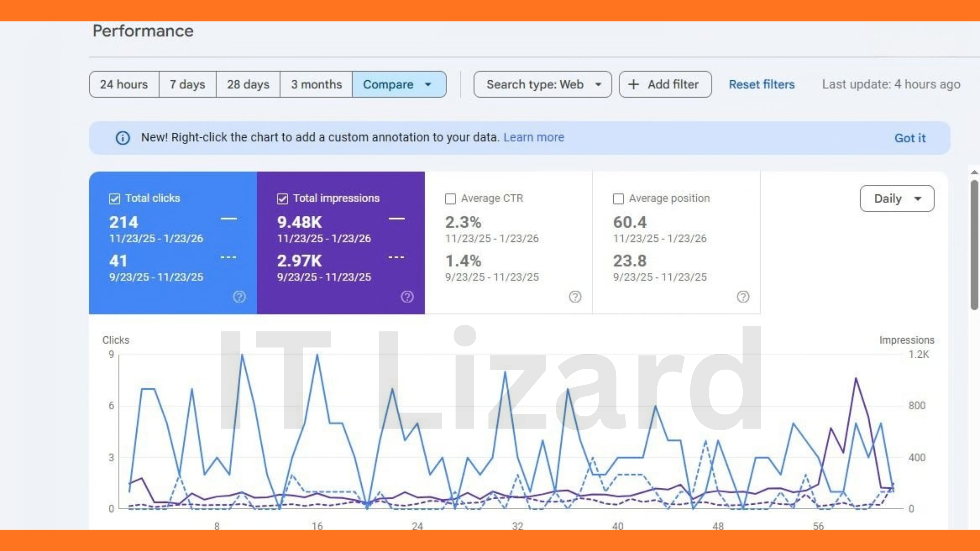The height and width of the screenshot is (551, 980).
Task: Click the scrollbar up arrow
Action: pos(974,173)
